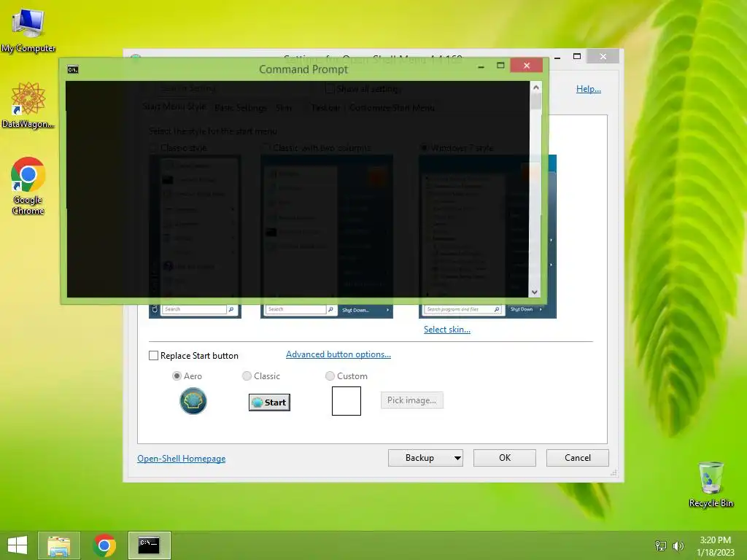Open File Explorer from the taskbar
747x560 pixels.
pyautogui.click(x=59, y=545)
